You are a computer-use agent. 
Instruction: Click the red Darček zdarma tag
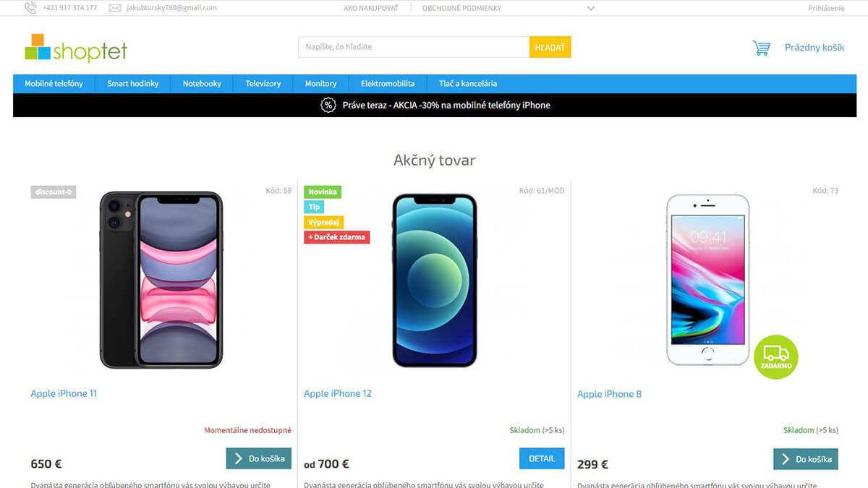[x=337, y=237]
